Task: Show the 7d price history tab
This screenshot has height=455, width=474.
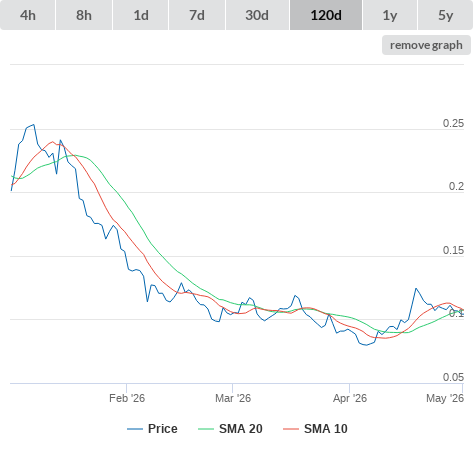Action: pyautogui.click(x=197, y=15)
